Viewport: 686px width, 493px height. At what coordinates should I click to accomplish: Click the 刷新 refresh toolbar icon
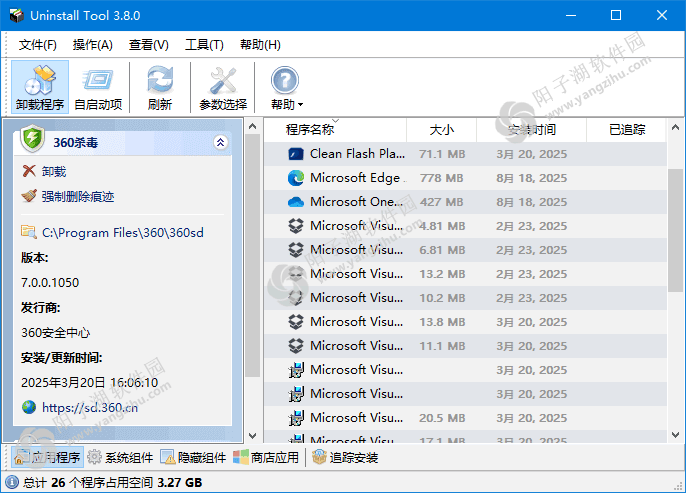tap(160, 87)
